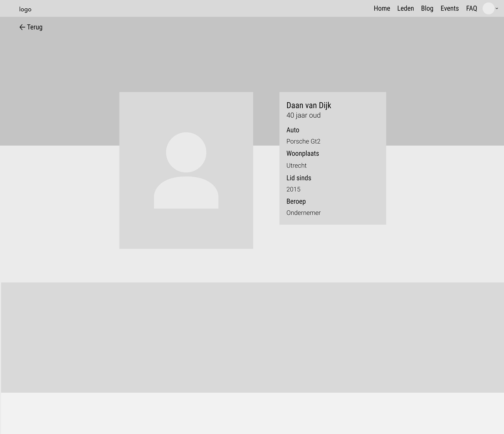Click the Ondernemer profession text
This screenshot has width=504, height=434.
(303, 213)
